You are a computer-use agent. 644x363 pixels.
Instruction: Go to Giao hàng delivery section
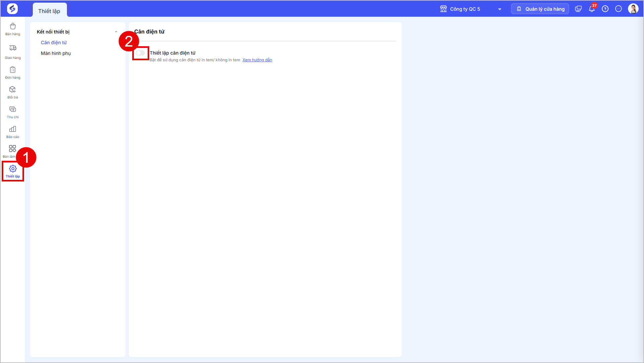coord(13,52)
